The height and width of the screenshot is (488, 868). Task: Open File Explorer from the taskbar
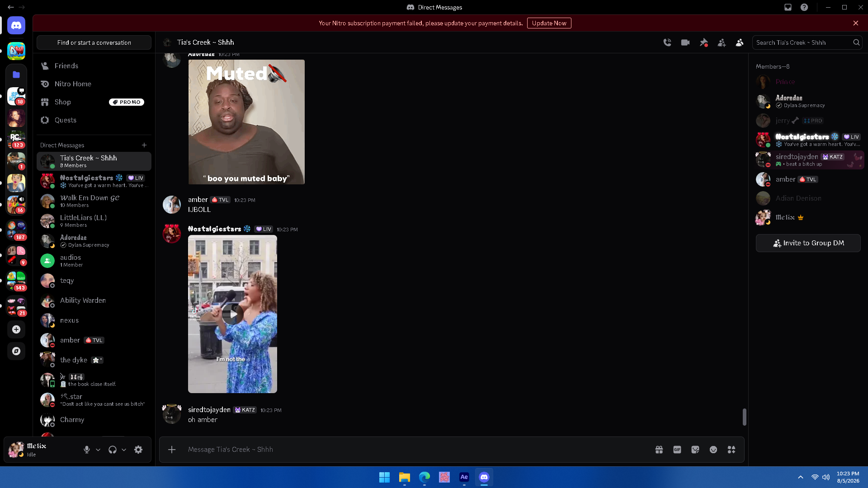point(404,477)
